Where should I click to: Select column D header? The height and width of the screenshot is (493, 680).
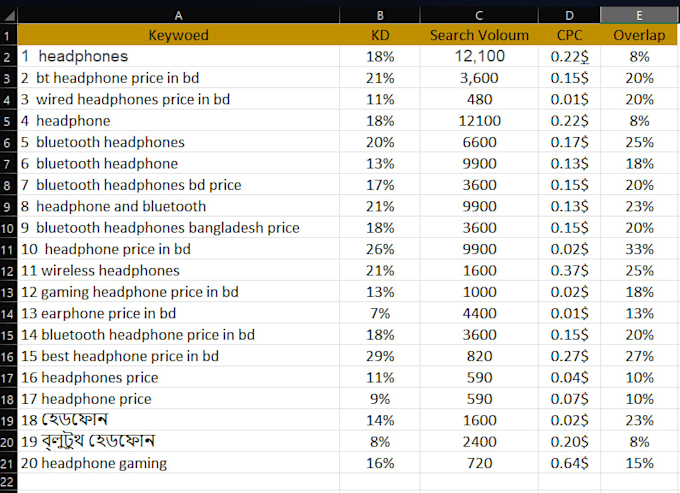point(569,16)
